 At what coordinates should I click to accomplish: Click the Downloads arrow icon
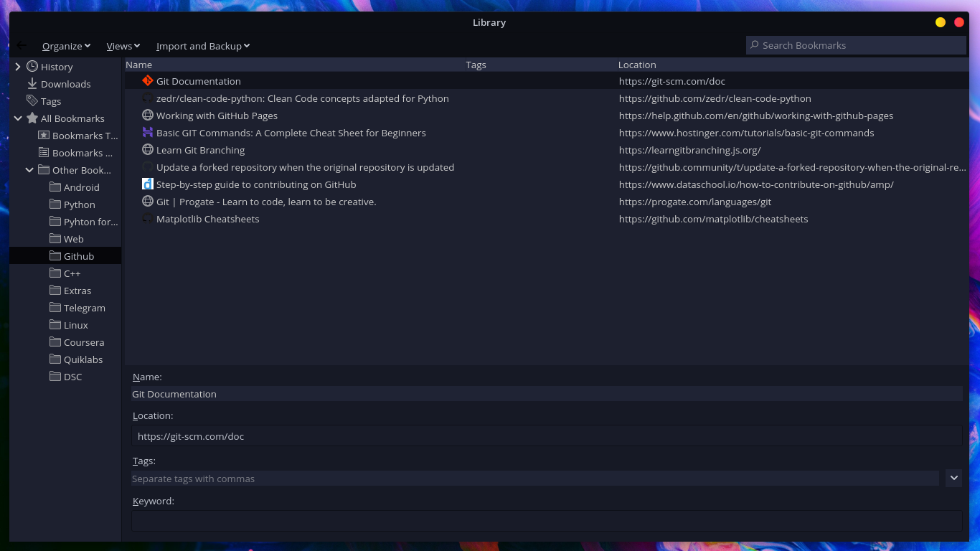coord(32,84)
